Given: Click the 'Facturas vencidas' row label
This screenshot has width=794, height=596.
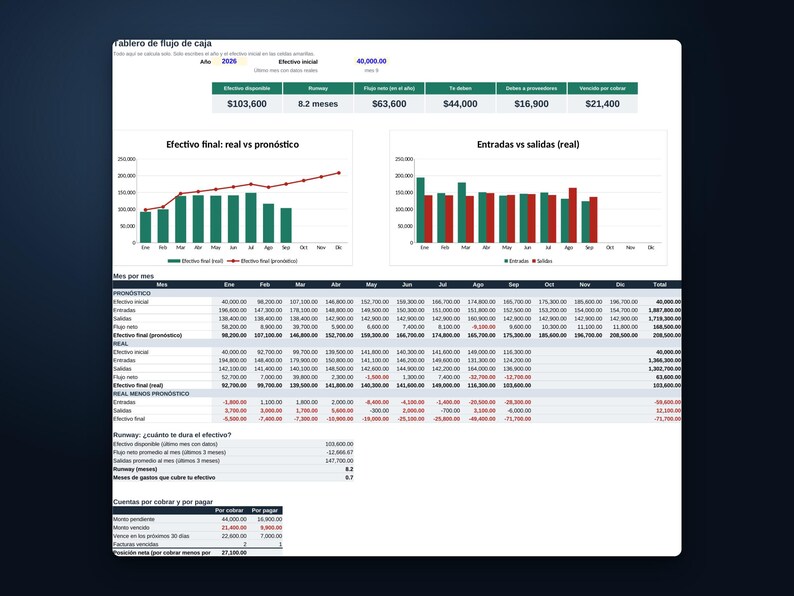Looking at the screenshot, I should (136, 544).
